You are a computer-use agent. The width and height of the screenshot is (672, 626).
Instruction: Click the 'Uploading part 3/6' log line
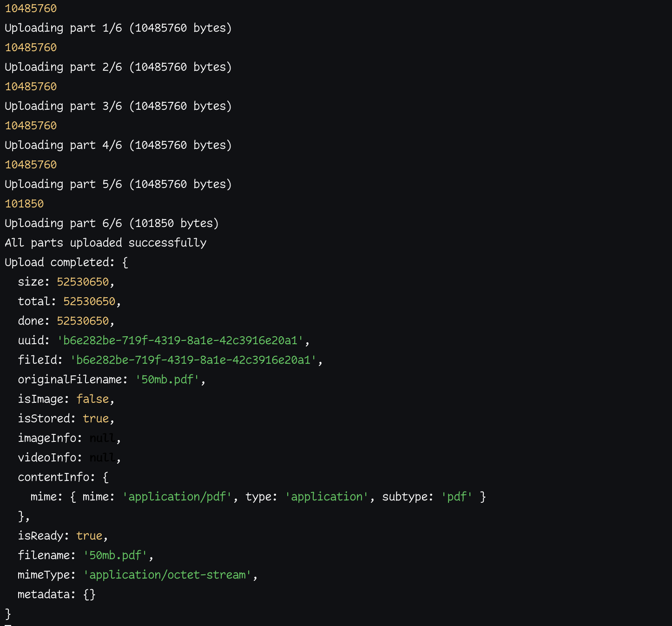118,106
